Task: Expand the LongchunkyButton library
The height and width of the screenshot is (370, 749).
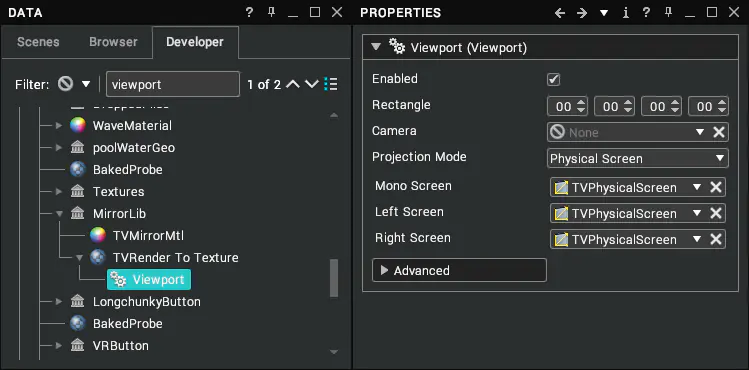Action: coord(59,302)
